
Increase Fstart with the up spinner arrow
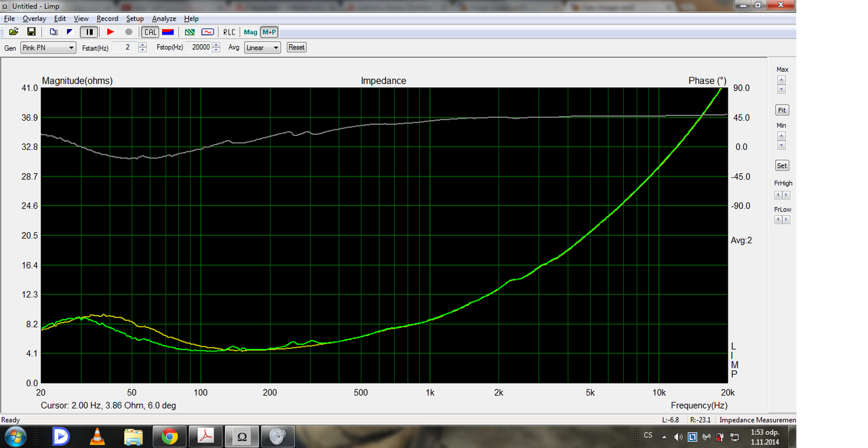(x=142, y=45)
